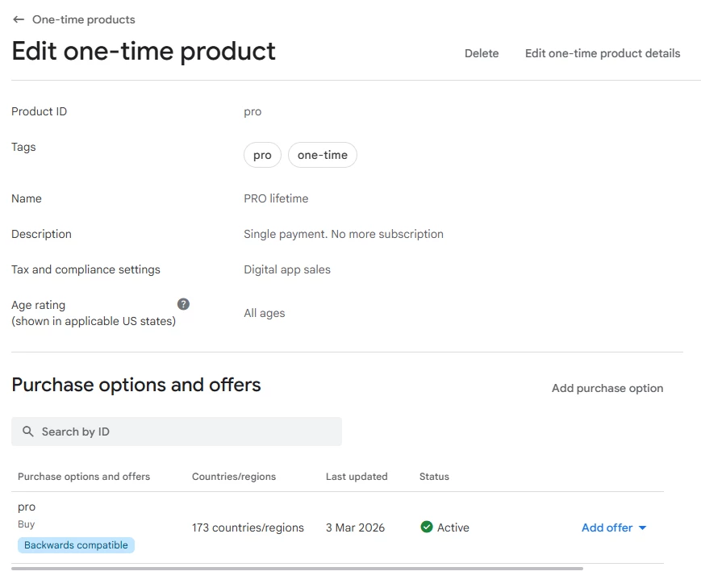Click the Age rating help question icon
The height and width of the screenshot is (588, 701).
point(183,304)
